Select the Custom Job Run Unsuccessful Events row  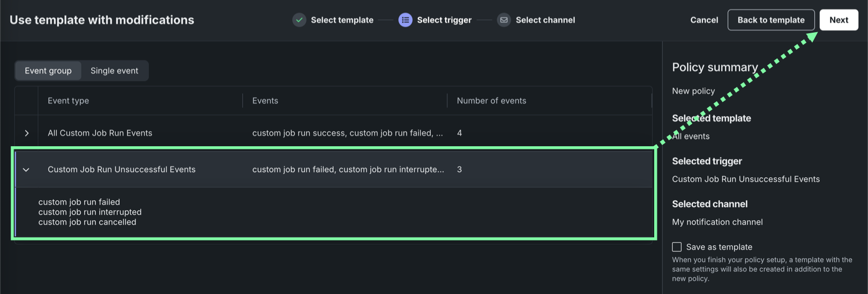(122, 170)
